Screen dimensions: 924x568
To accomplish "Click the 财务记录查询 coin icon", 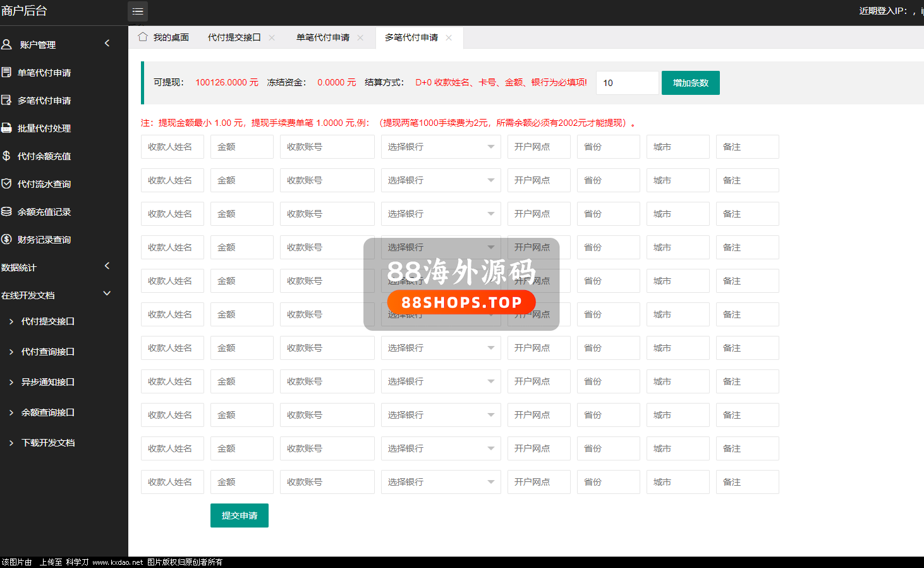I will pos(7,239).
